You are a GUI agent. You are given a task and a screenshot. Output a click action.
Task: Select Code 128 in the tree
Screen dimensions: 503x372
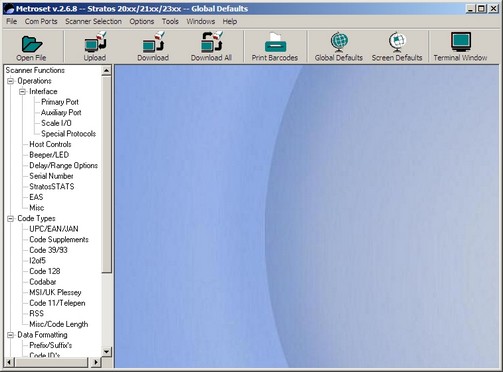point(45,271)
